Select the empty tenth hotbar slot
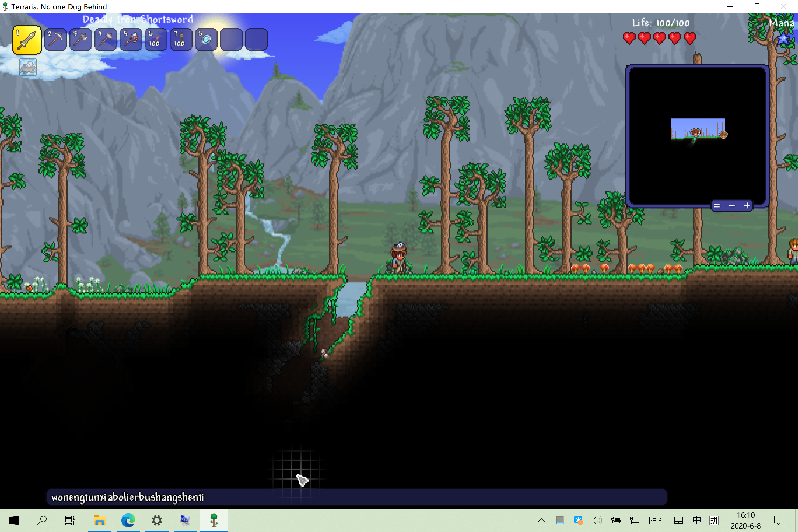The height and width of the screenshot is (532, 798). click(x=256, y=39)
